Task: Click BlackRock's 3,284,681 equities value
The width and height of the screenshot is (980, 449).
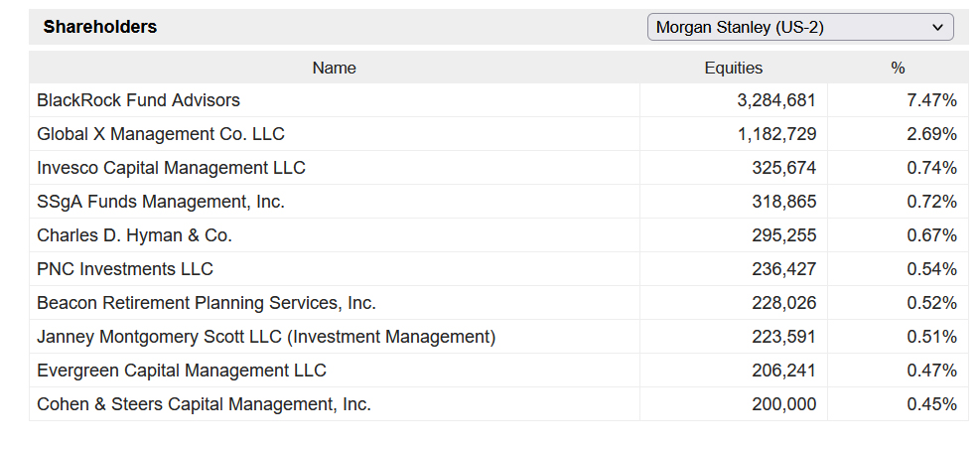Action: point(776,100)
